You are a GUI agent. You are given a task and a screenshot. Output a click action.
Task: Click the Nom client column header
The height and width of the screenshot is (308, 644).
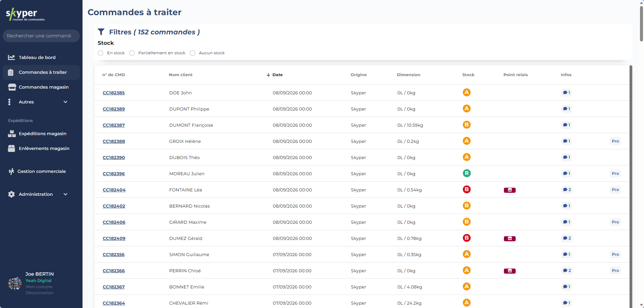tap(181, 75)
